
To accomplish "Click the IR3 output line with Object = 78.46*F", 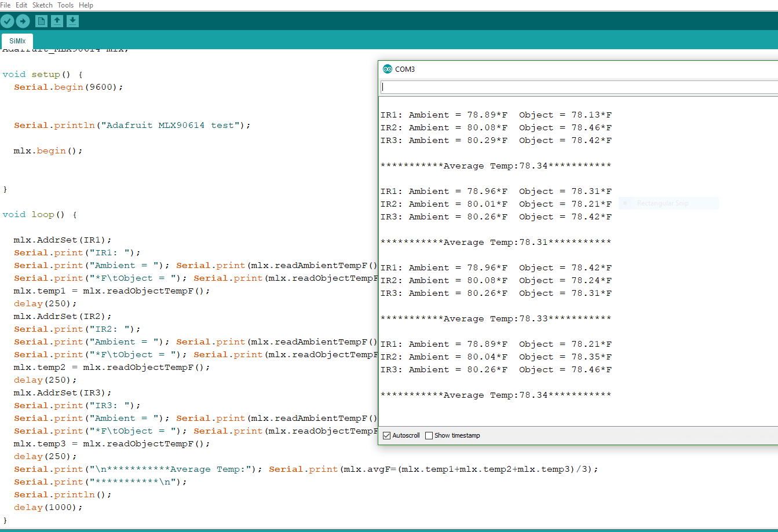I will 496,369.
